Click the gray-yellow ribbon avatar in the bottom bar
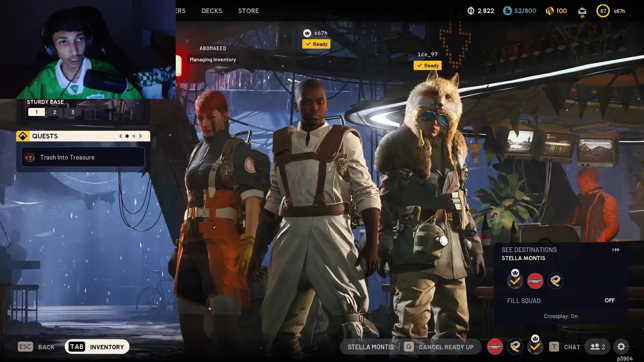Viewport: 644px width, 362px height. point(515,346)
